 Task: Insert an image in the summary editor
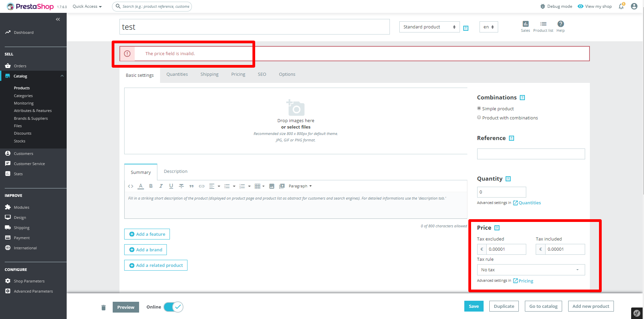point(272,186)
